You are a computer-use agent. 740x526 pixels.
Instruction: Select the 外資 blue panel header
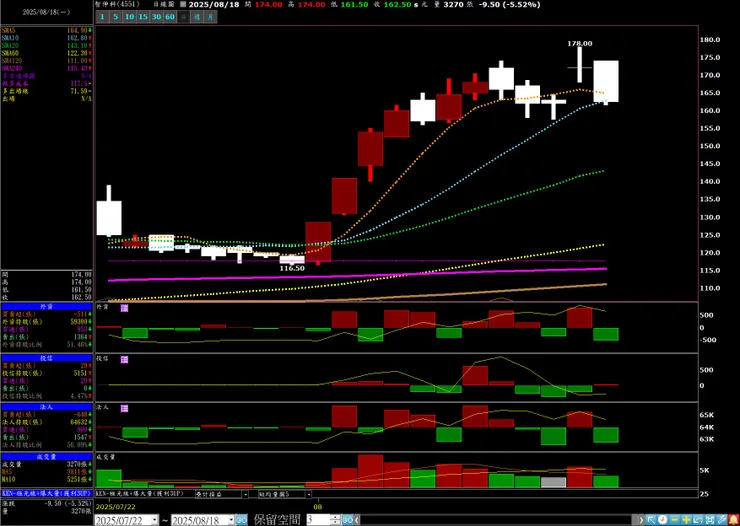(46, 307)
